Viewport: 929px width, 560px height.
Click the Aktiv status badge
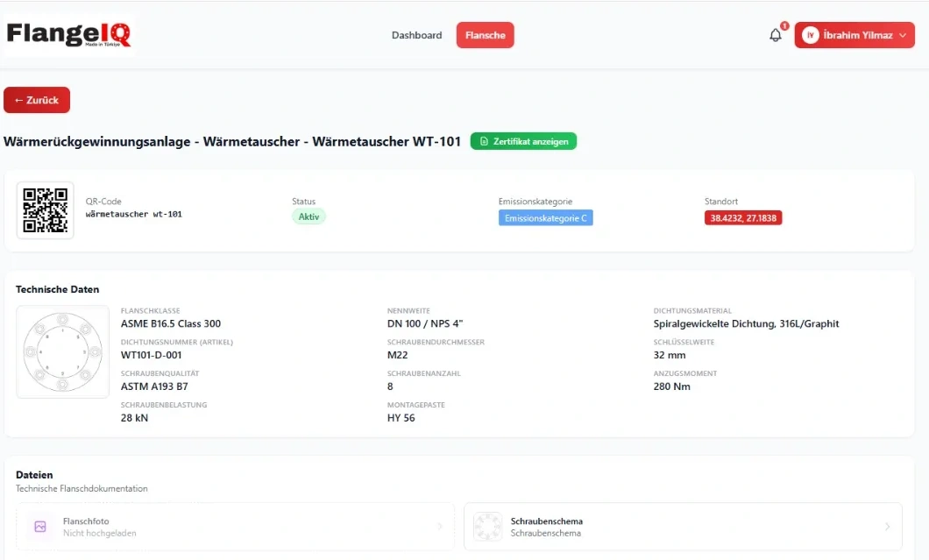[308, 216]
